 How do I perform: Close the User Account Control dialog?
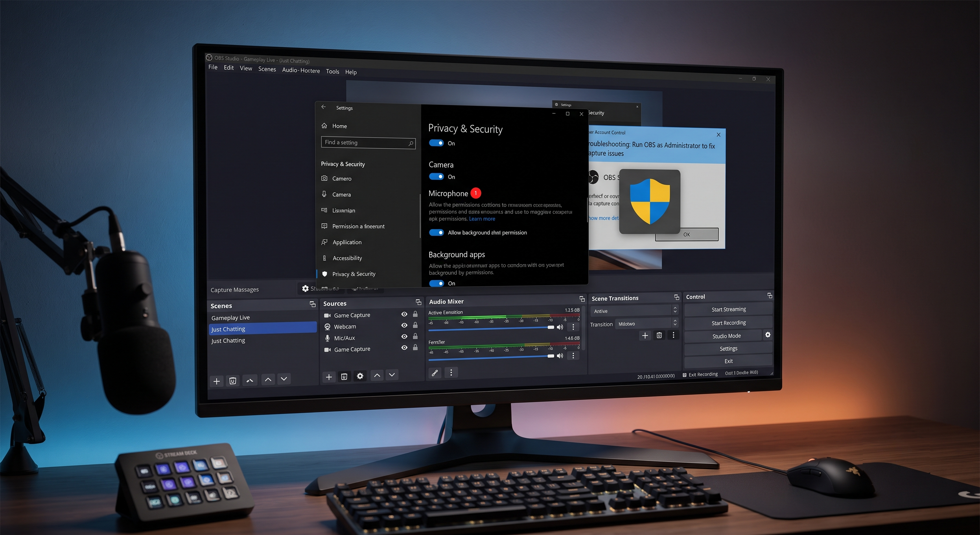pos(718,135)
